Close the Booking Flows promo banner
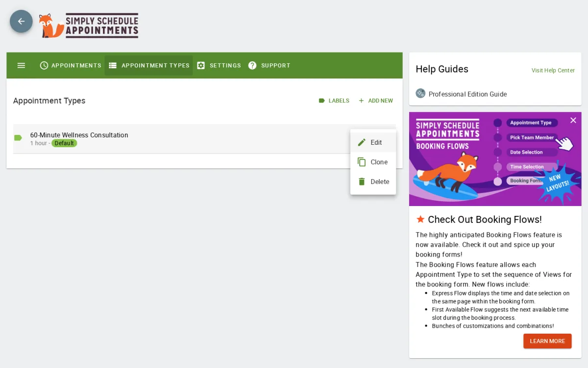The width and height of the screenshot is (588, 368). pos(573,120)
